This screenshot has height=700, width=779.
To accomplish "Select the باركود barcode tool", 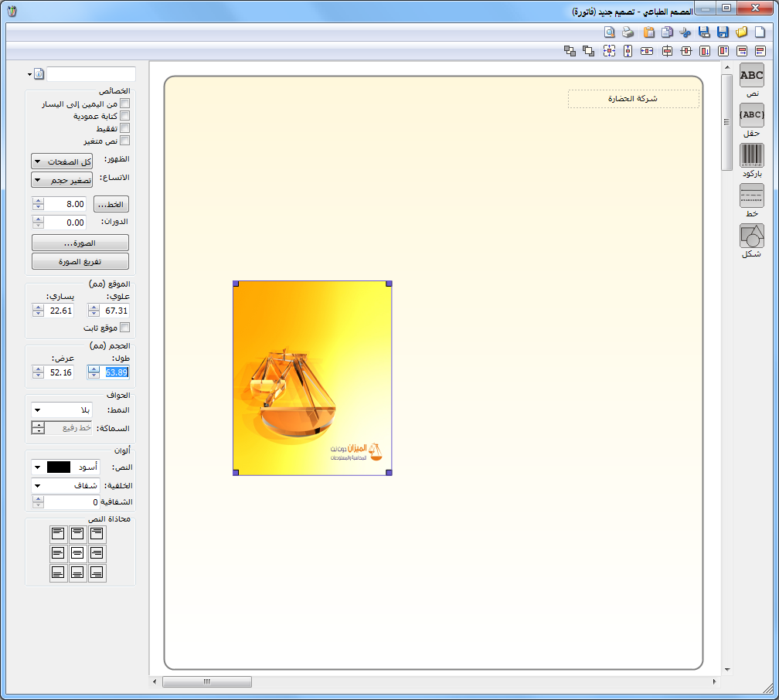I will click(752, 155).
